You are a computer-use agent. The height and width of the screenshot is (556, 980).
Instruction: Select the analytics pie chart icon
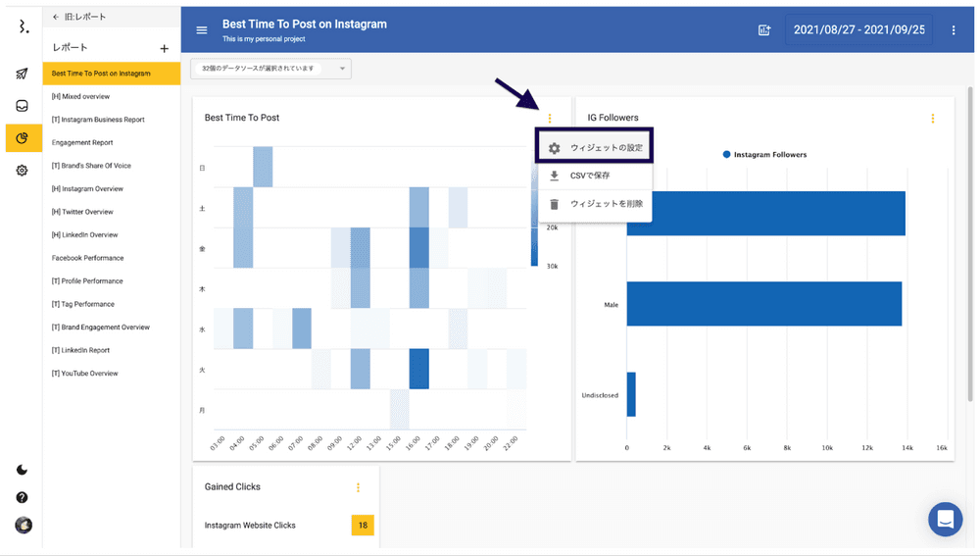(23, 138)
